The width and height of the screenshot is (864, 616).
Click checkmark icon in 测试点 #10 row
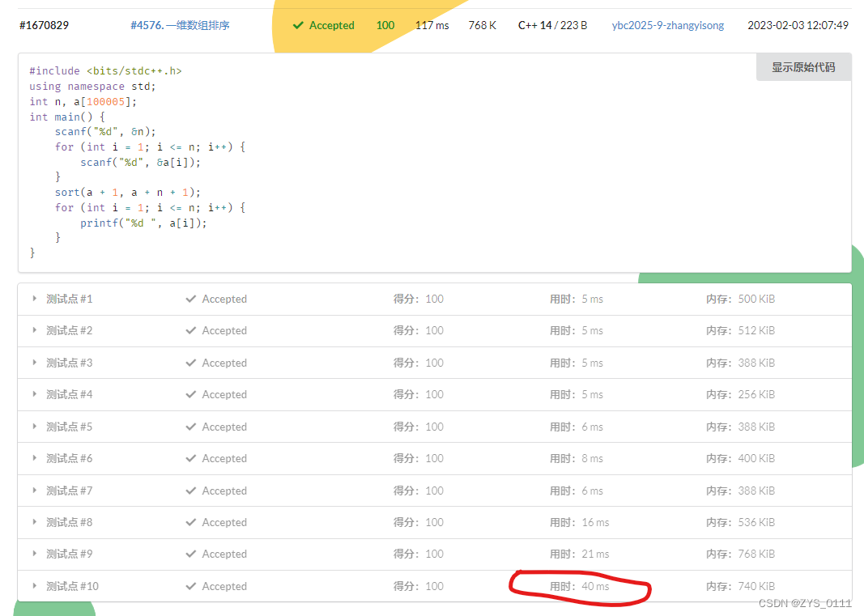(x=190, y=586)
